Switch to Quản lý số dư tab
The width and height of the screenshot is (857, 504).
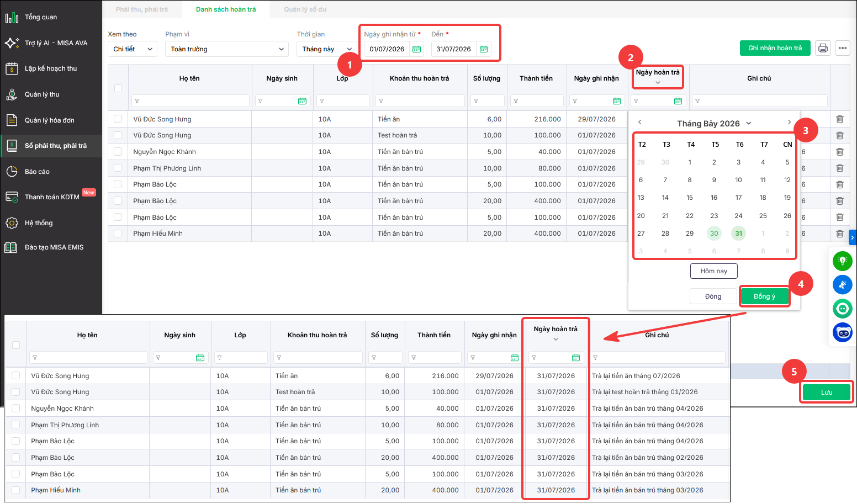coord(305,9)
